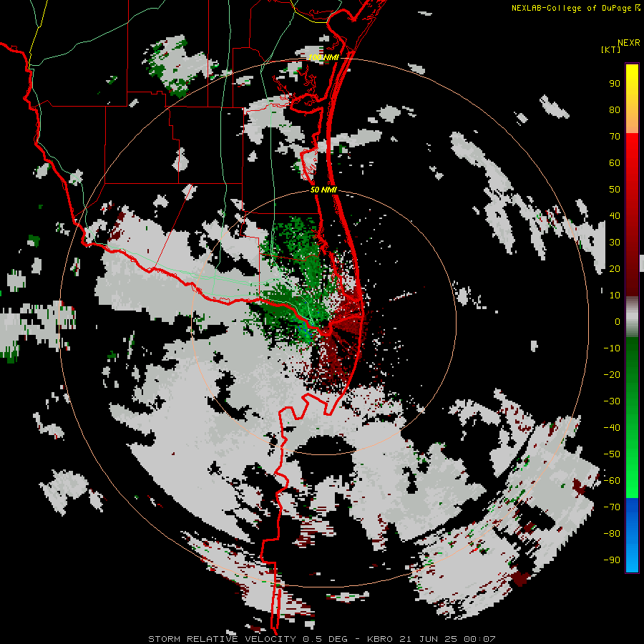644x644 pixels.
Task: Click the NEXR label above the scale
Action: pos(628,43)
